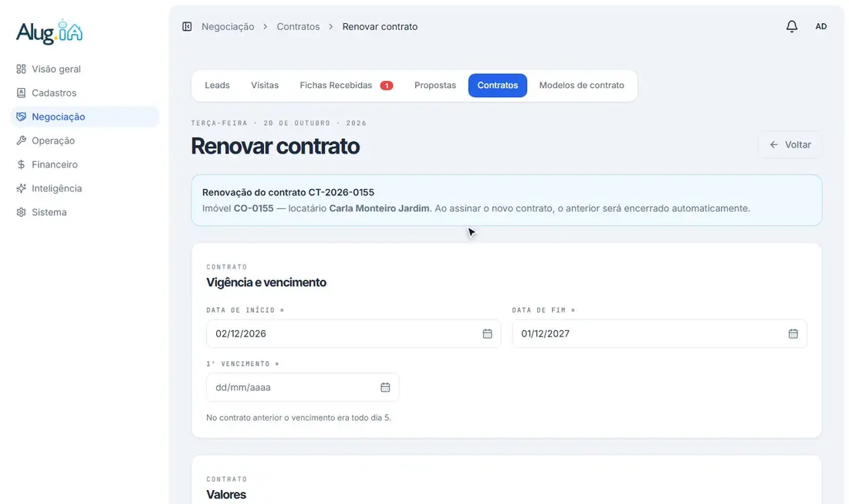Go to Visão geral in sidebar
Screen dimensions: 849x504
(x=85, y=69)
